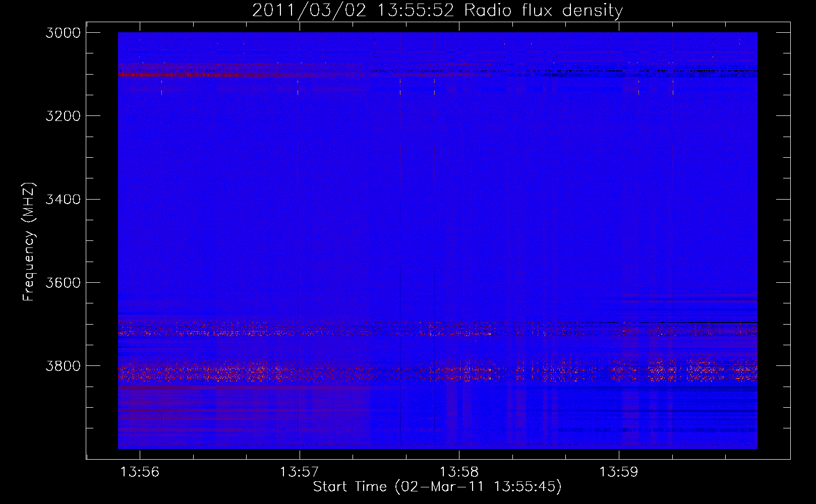Click the 13:56 time tick label

[140, 472]
